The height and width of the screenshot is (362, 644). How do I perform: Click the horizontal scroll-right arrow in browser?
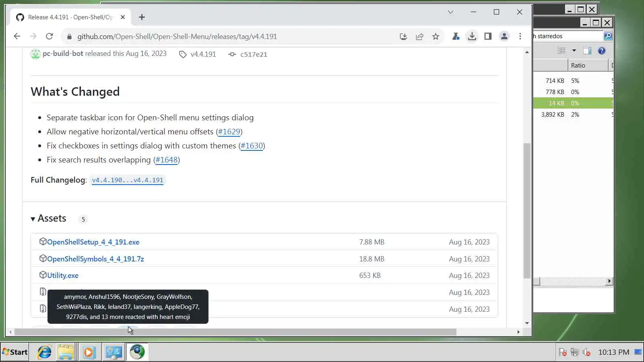pyautogui.click(x=518, y=332)
